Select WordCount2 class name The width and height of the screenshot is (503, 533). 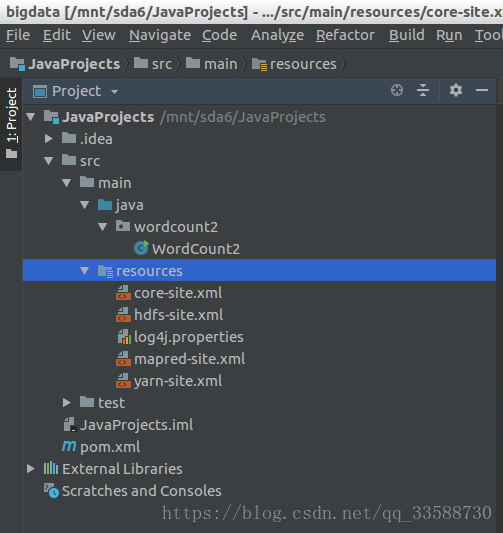tap(196, 249)
